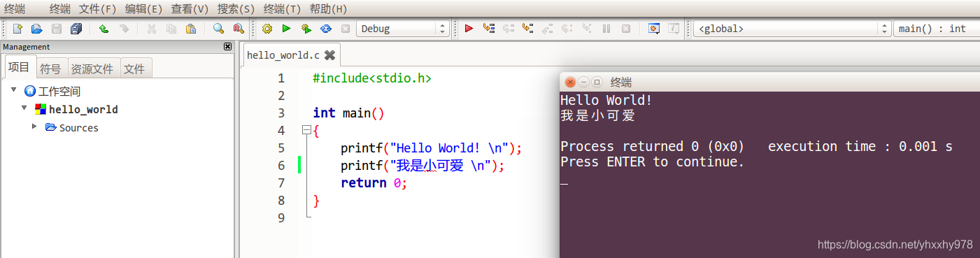
Task: Build project gear icon
Action: tap(267, 29)
